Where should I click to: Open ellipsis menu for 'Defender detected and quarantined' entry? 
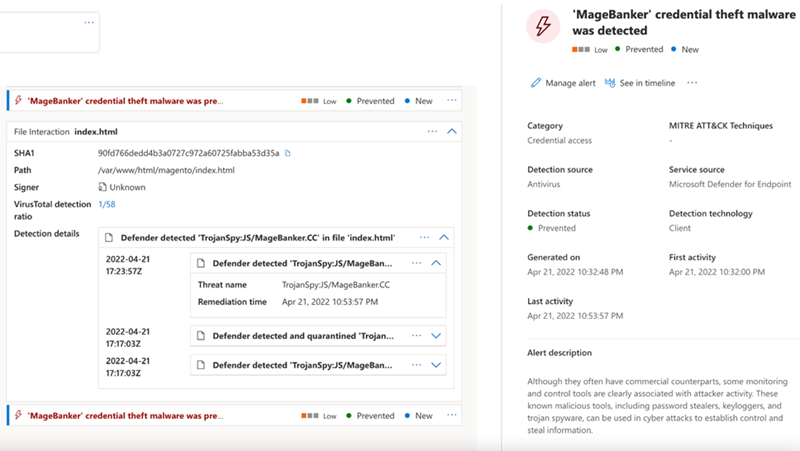(416, 336)
